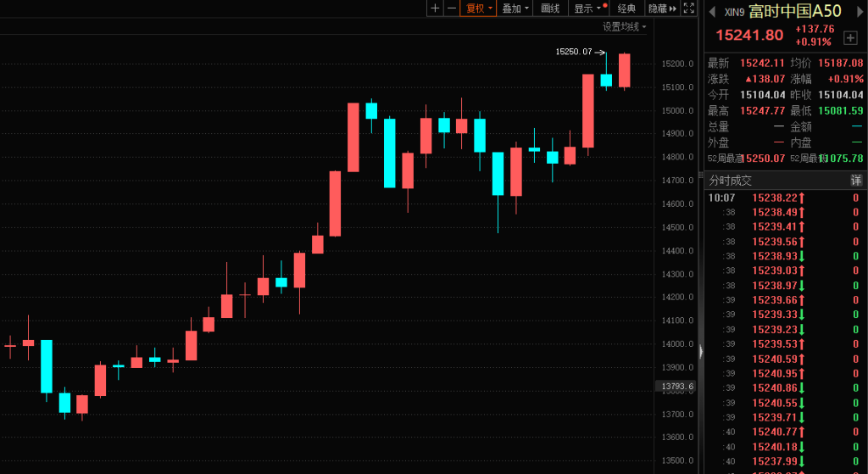The height and width of the screenshot is (474, 868).
Task: Select the tick row priced 15240.95
Action: pos(784,373)
